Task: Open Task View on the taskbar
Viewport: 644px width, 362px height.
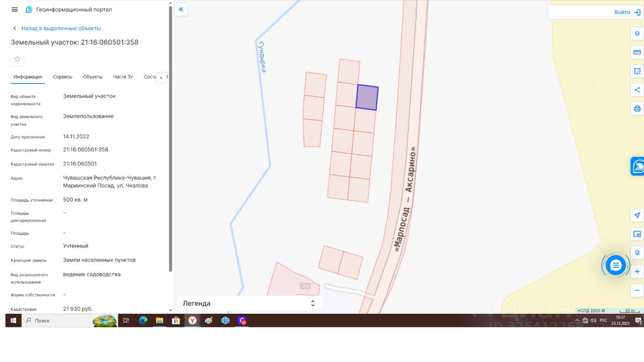Action: pyautogui.click(x=126, y=320)
